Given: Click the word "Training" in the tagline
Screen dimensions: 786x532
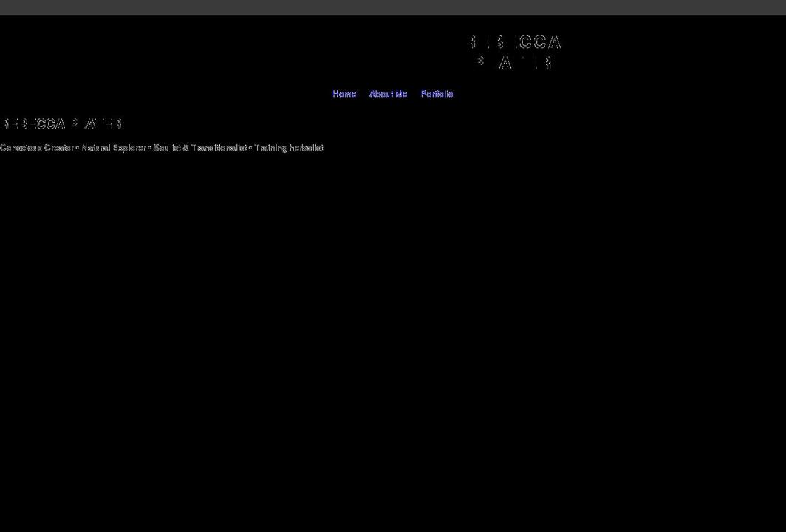Looking at the screenshot, I should click(x=270, y=148).
